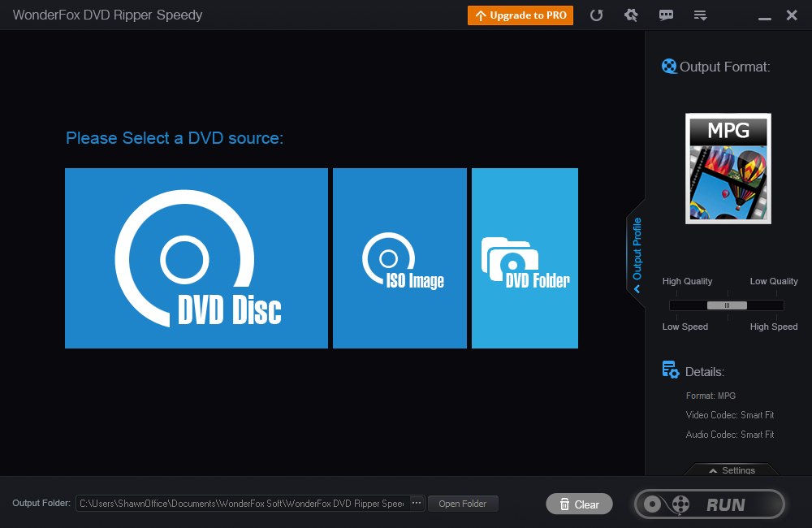Open the settings gear icon on top toolbar
The width and height of the screenshot is (812, 528).
click(x=631, y=15)
